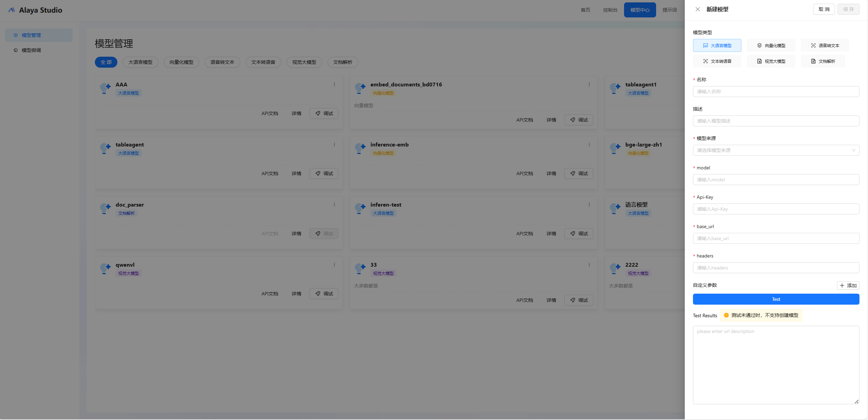The width and height of the screenshot is (868, 420).
Task: Open three-dot menu on doc_parser card
Action: click(334, 205)
